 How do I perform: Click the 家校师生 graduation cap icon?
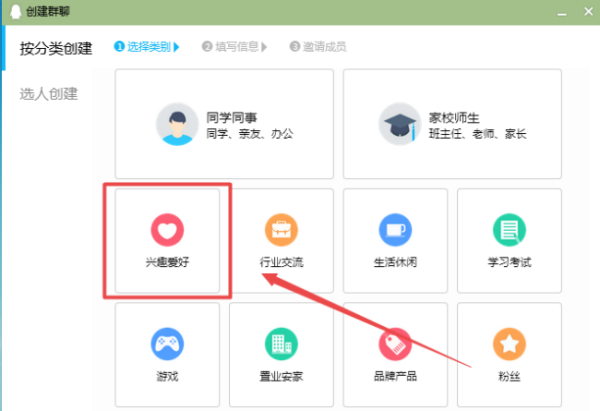pyautogui.click(x=400, y=124)
